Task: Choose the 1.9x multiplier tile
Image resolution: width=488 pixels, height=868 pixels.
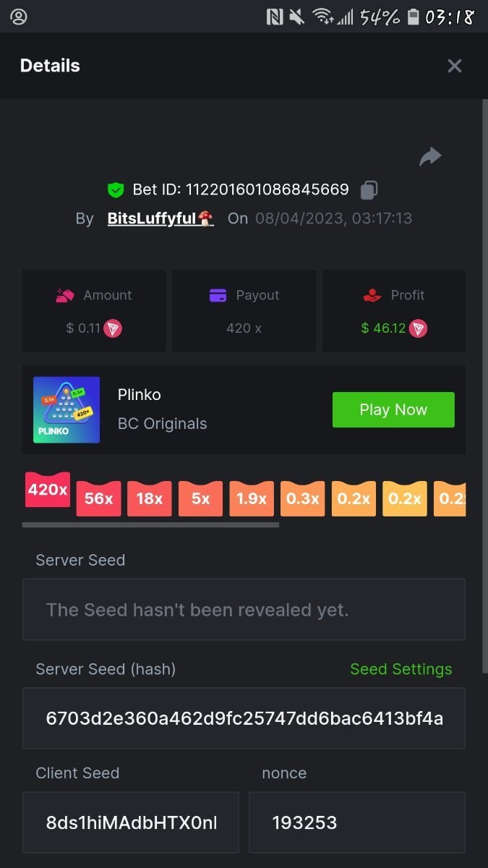Action: 252,498
